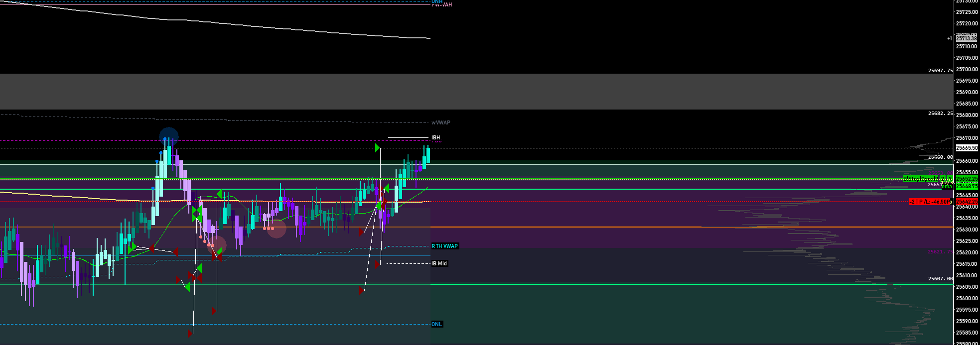This screenshot has width=980, height=345.
Task: Click the green 25648.75 axis price tag
Action: (x=967, y=186)
